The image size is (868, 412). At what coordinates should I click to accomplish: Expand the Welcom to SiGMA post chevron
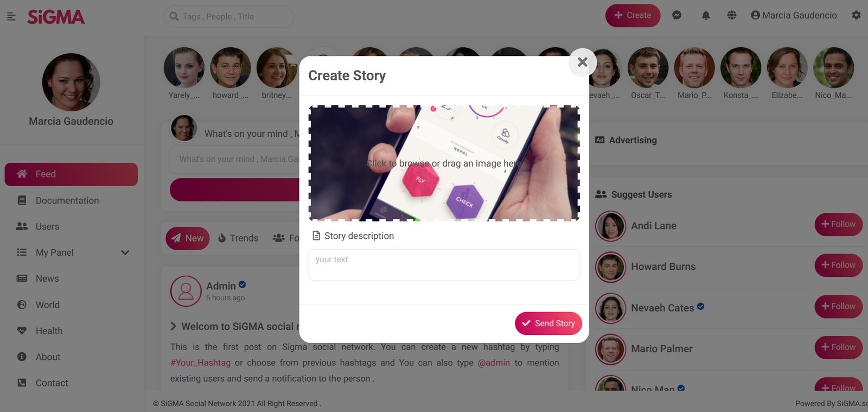click(173, 326)
